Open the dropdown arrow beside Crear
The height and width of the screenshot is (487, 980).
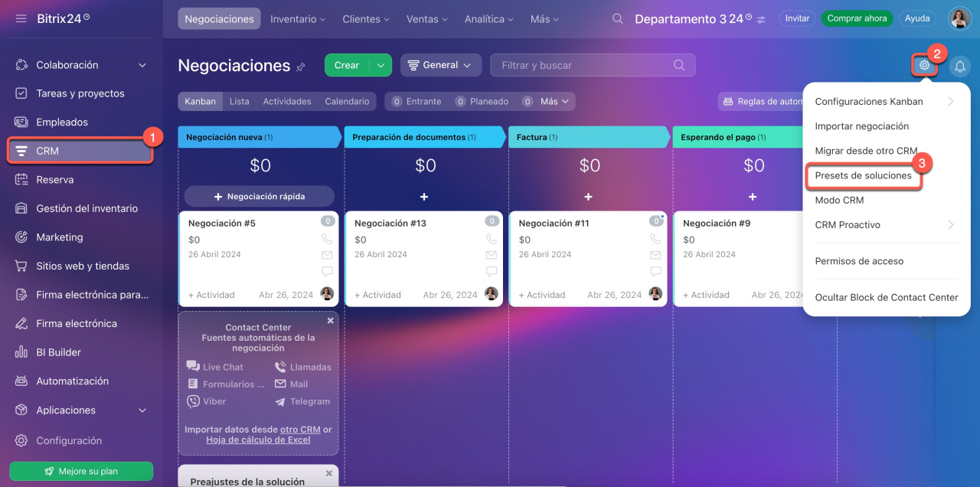pyautogui.click(x=381, y=65)
